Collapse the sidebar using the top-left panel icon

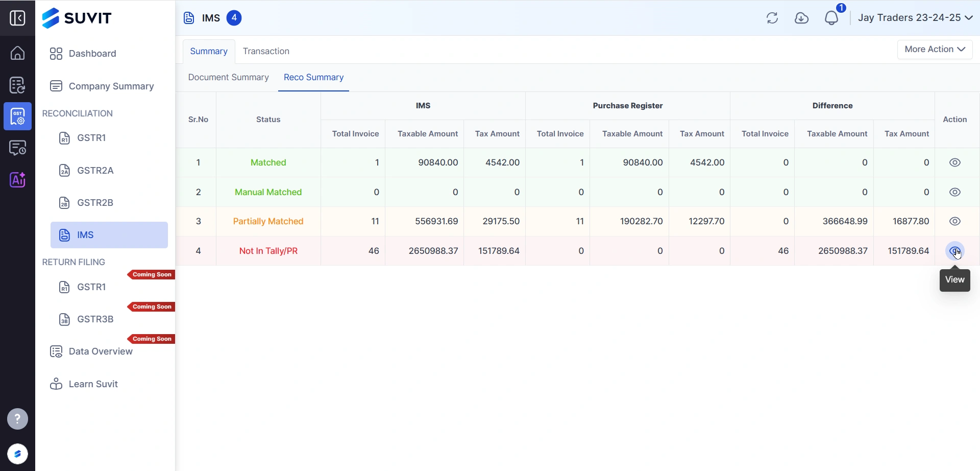click(x=17, y=18)
